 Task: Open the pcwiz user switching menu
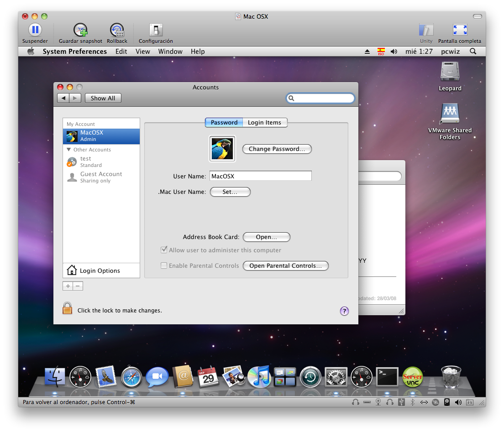click(x=450, y=52)
